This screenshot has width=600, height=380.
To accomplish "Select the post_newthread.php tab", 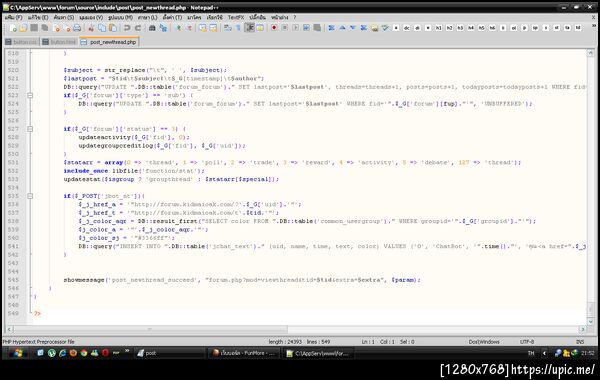I will tap(109, 42).
